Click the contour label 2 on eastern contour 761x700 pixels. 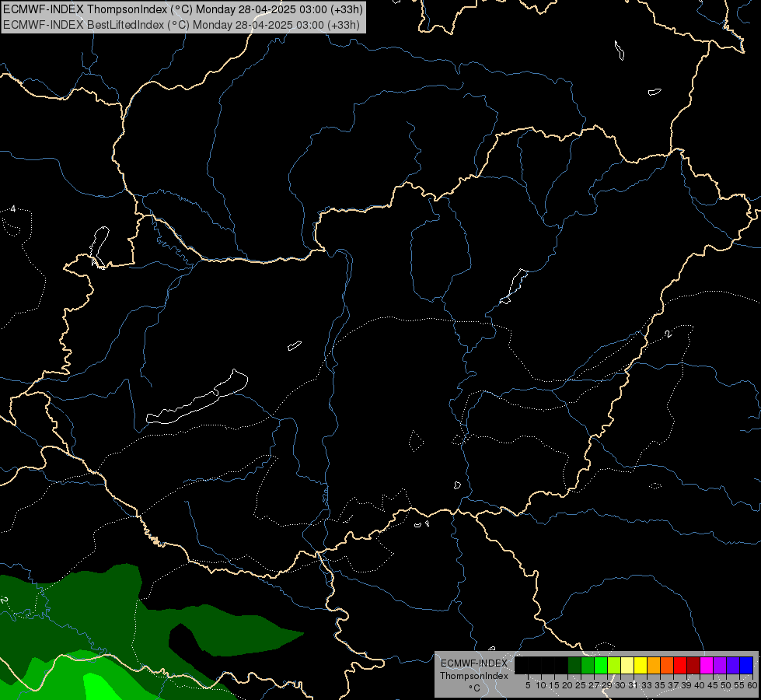point(668,334)
